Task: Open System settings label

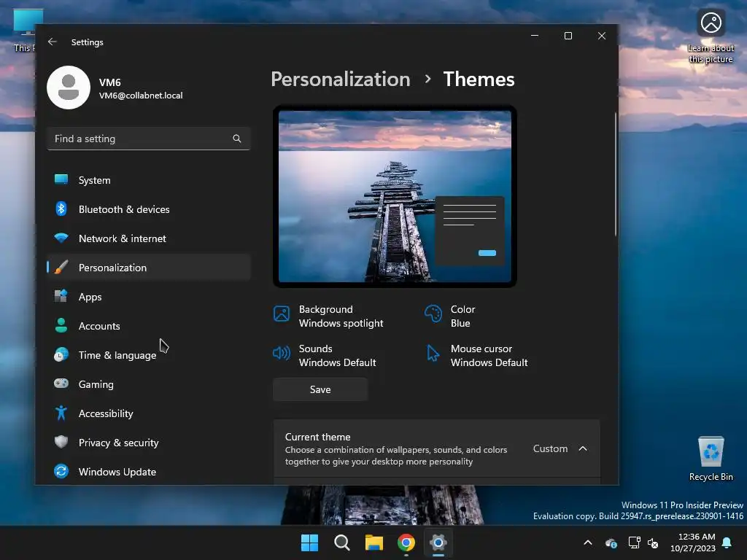Action: coord(94,180)
